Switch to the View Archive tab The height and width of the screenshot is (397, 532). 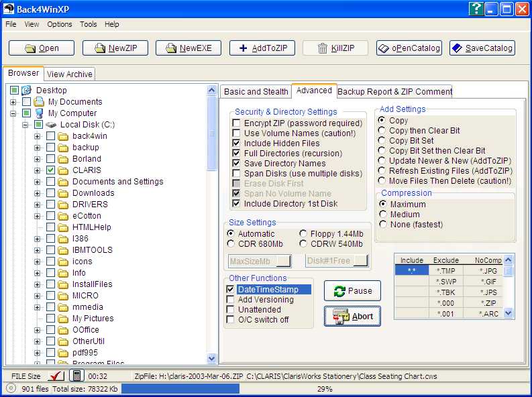(70, 74)
